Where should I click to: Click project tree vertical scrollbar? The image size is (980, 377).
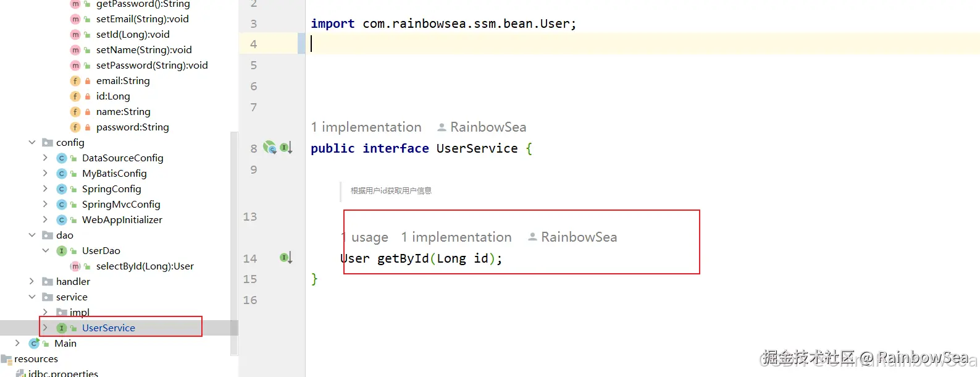[x=234, y=244]
